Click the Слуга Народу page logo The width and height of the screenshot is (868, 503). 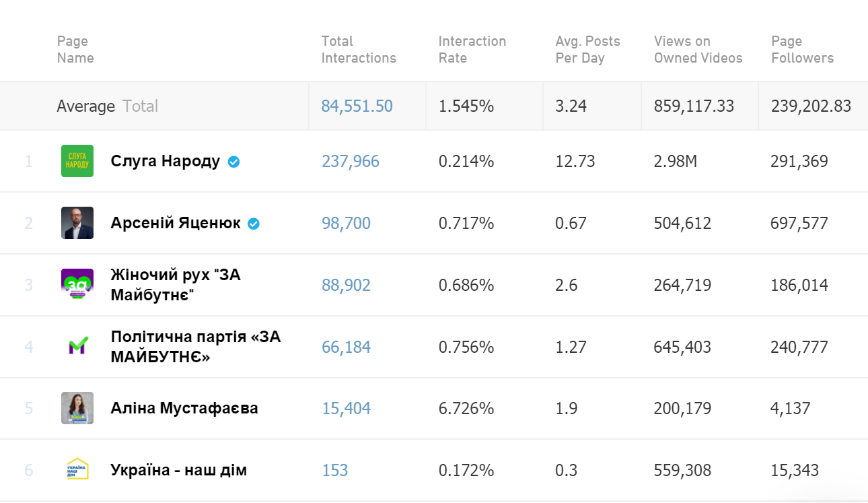pos(77,161)
